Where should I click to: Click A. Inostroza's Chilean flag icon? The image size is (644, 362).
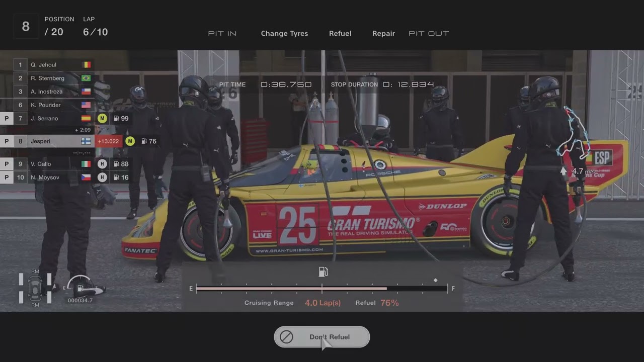pos(87,92)
